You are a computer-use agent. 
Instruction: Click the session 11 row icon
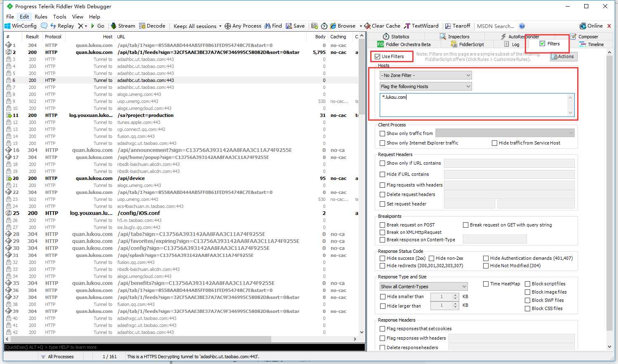pyautogui.click(x=8, y=115)
